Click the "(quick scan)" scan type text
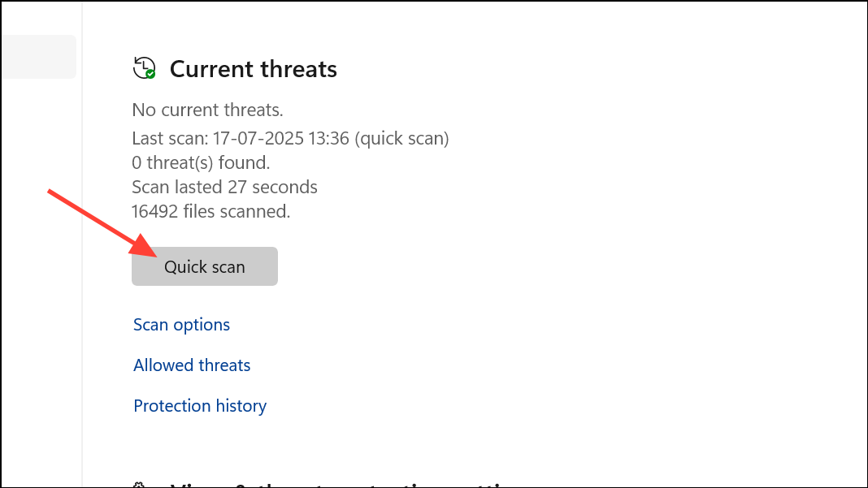The width and height of the screenshot is (868, 488). tap(401, 138)
